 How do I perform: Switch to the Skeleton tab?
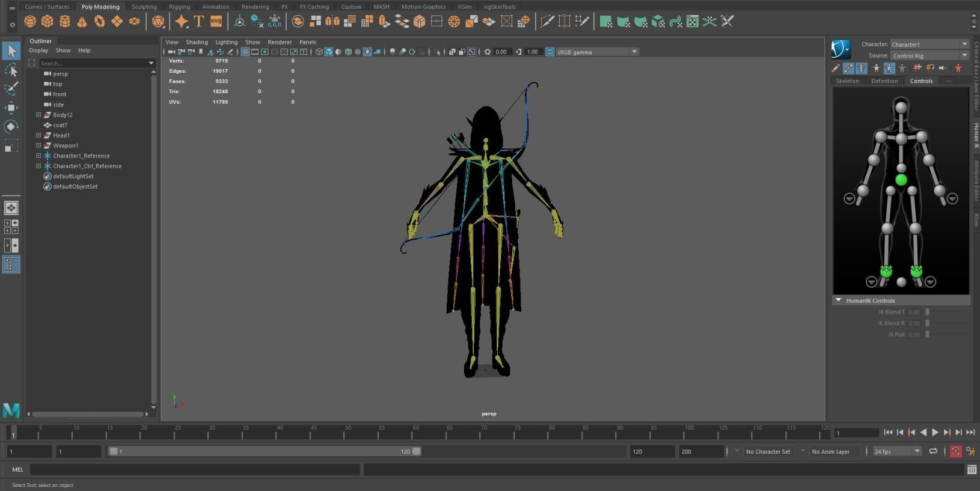(x=847, y=81)
